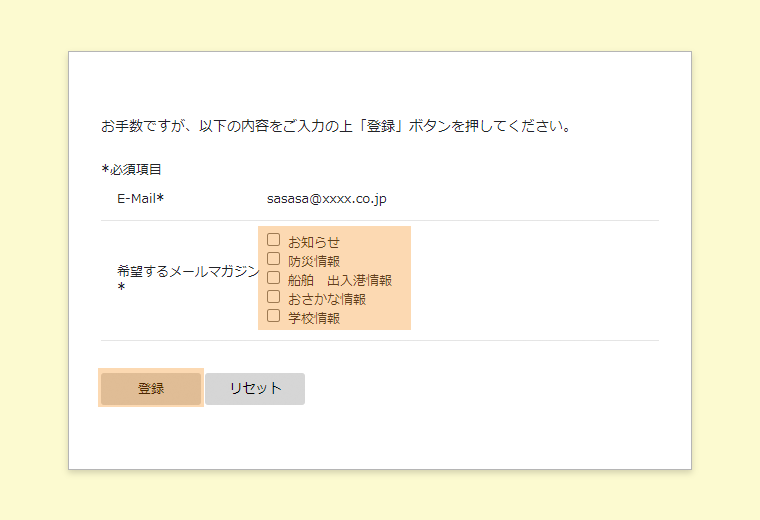Select the おさかな情報 checkbox
Viewport: 760px width, 520px height.
pyautogui.click(x=273, y=297)
